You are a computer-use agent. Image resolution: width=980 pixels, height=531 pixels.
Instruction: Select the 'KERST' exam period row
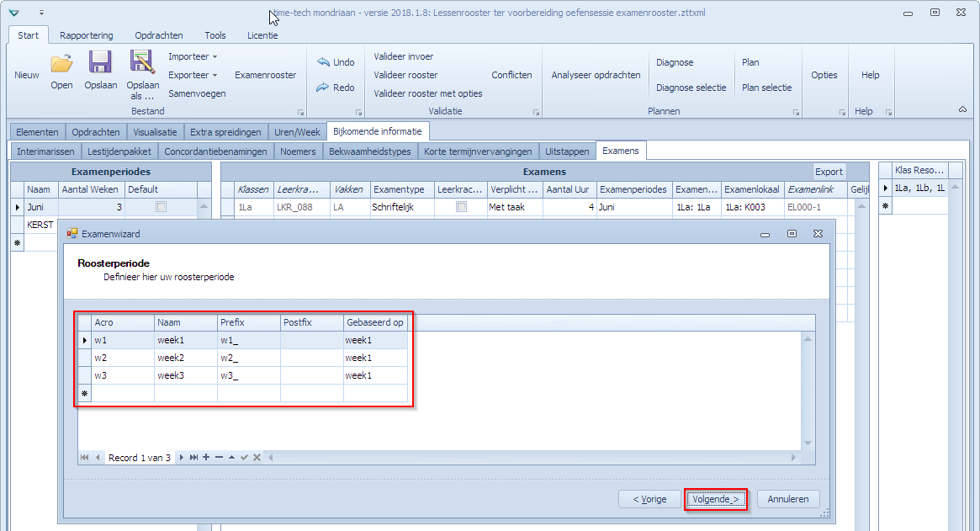click(x=40, y=226)
